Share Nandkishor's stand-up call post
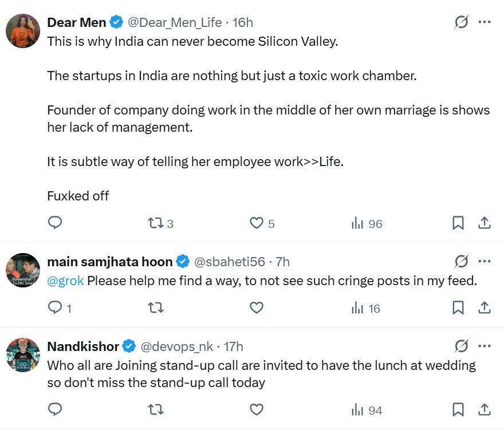504x434 pixels. click(485, 410)
